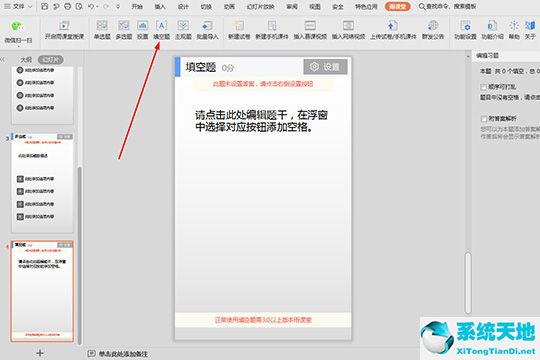Open the 动画 ribbon tab
Screen dimensions: 540x360
click(x=229, y=6)
